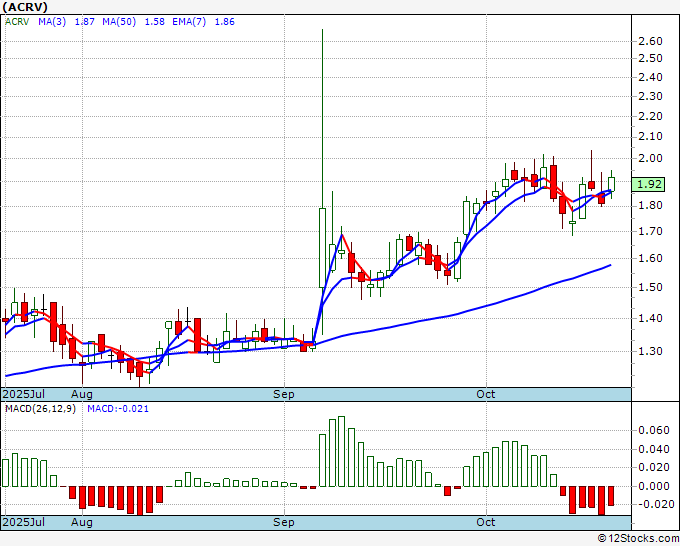Click the 1.70 price axis label

[x=651, y=231]
